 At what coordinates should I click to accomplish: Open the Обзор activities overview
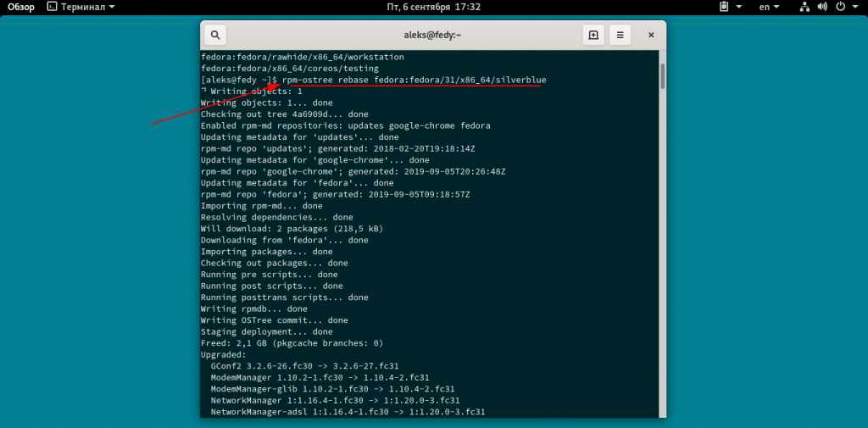click(21, 7)
